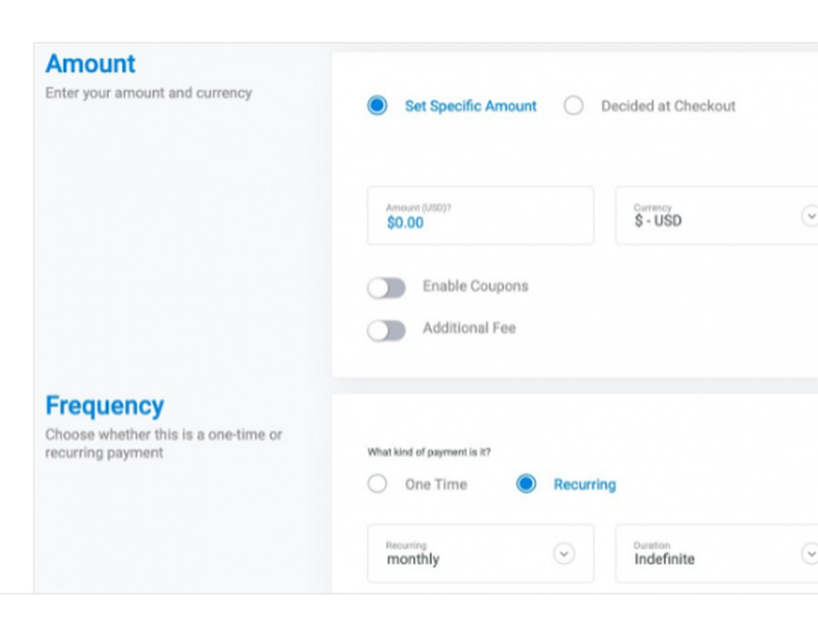Open the chevron icon in the Currency field

(x=811, y=216)
